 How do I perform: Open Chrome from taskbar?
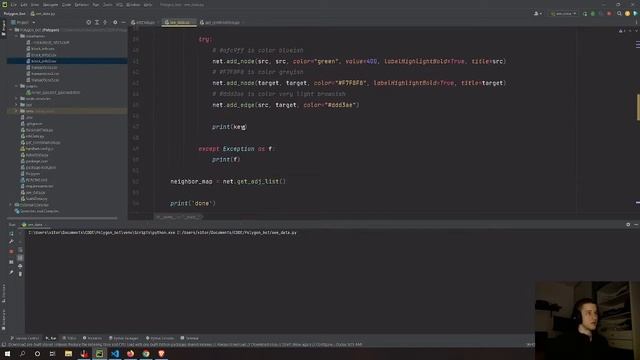coord(146,353)
